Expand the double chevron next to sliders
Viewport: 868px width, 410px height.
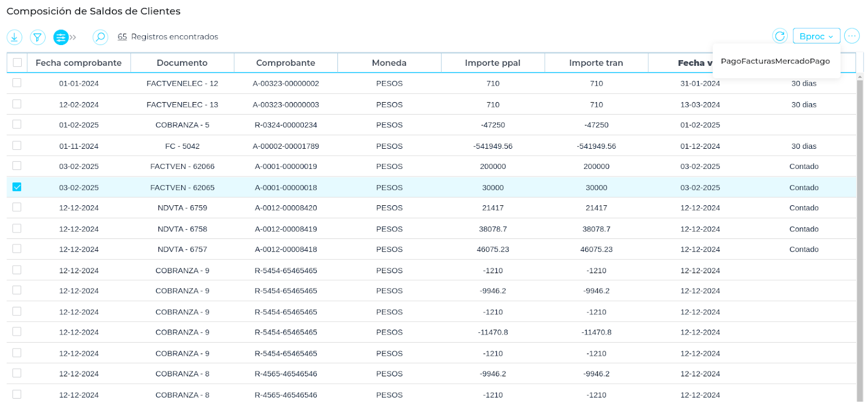pyautogui.click(x=73, y=37)
